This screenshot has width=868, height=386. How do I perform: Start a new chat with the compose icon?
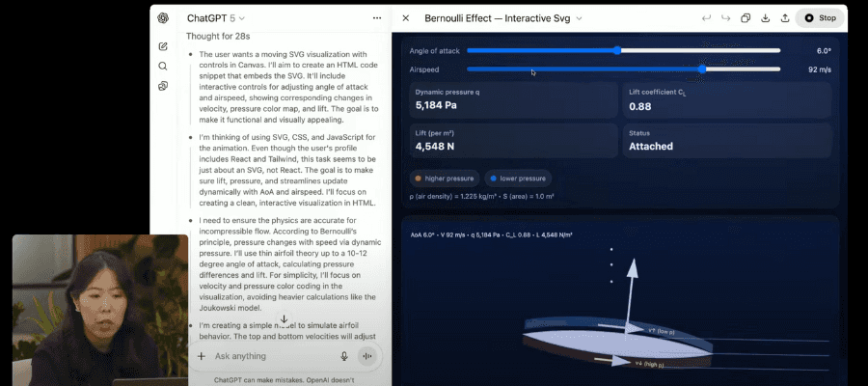[163, 46]
